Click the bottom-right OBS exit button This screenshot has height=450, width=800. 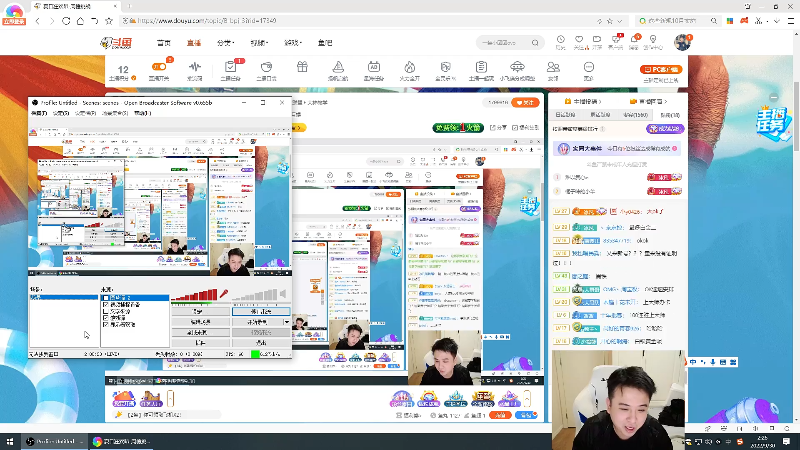(x=261, y=343)
